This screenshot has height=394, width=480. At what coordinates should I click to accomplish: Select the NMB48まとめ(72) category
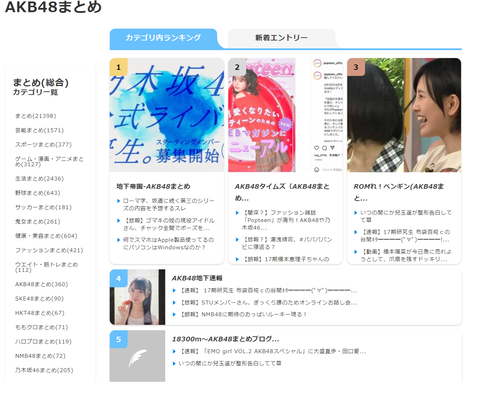pyautogui.click(x=40, y=356)
